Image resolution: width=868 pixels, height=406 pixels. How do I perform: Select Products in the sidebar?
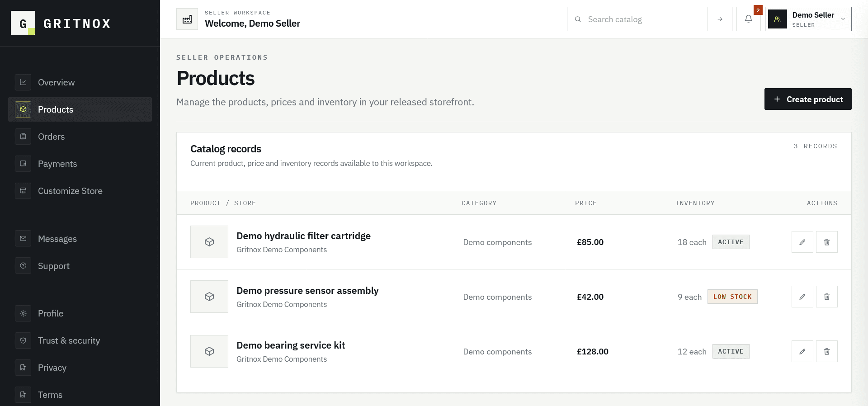[80, 109]
